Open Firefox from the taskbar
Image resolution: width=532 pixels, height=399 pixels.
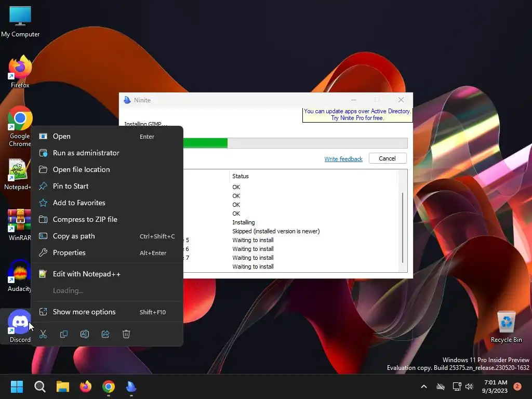(86, 387)
